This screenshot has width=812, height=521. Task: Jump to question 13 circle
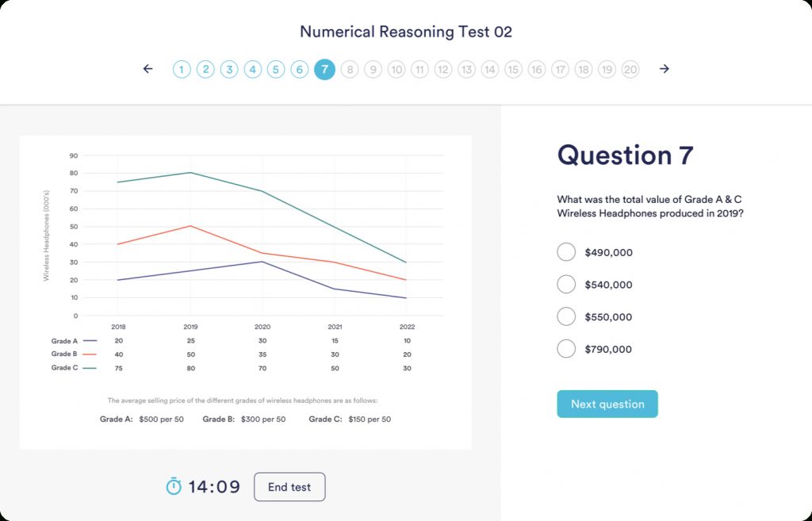[x=466, y=70]
